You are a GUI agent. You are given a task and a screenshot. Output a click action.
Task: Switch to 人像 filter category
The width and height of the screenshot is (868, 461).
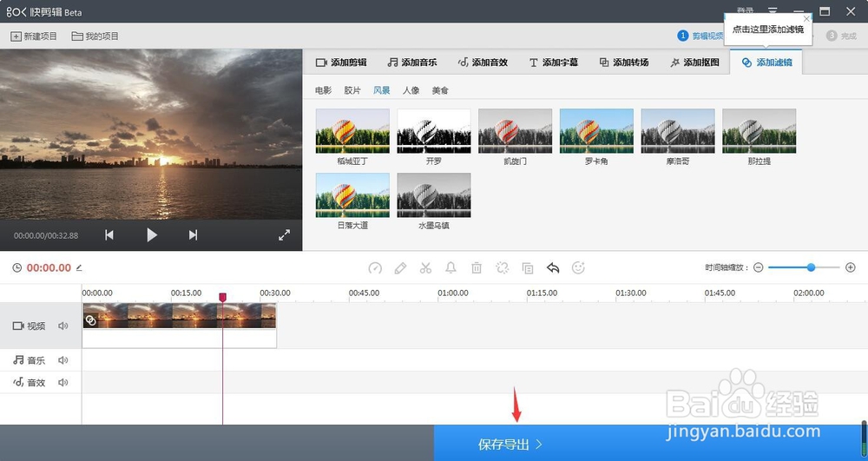coord(411,90)
